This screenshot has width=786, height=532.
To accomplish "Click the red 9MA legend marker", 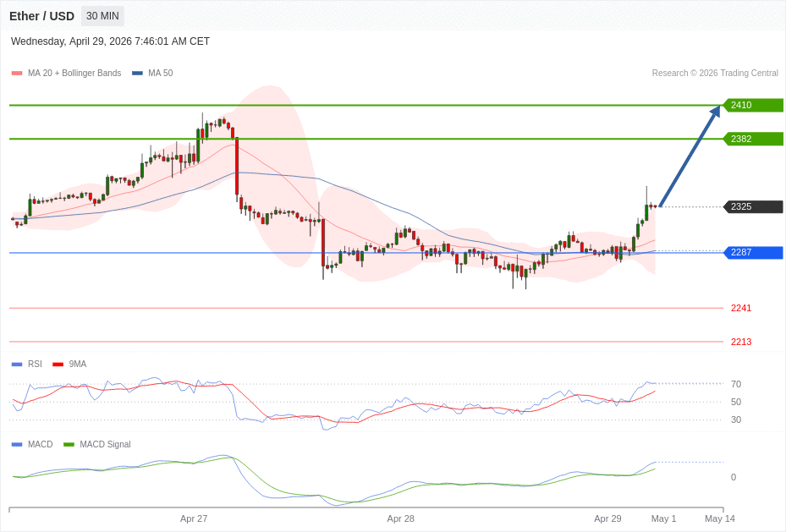I will click(58, 365).
